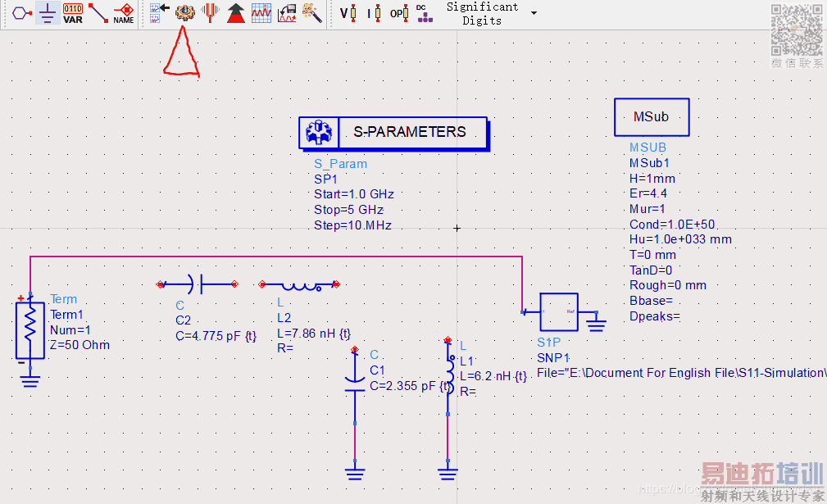Click the Mur=1 substrate parameter
Image resolution: width=827 pixels, height=504 pixels.
pos(648,209)
